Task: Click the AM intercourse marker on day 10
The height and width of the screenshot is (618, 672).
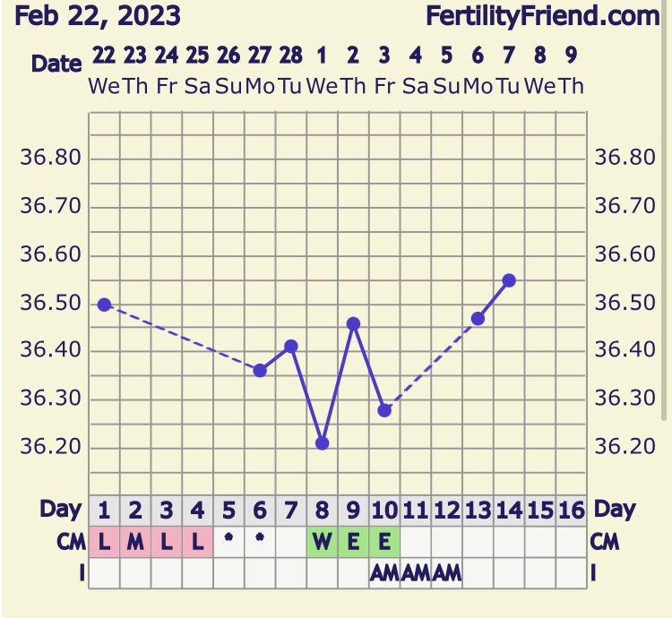Action: [384, 573]
